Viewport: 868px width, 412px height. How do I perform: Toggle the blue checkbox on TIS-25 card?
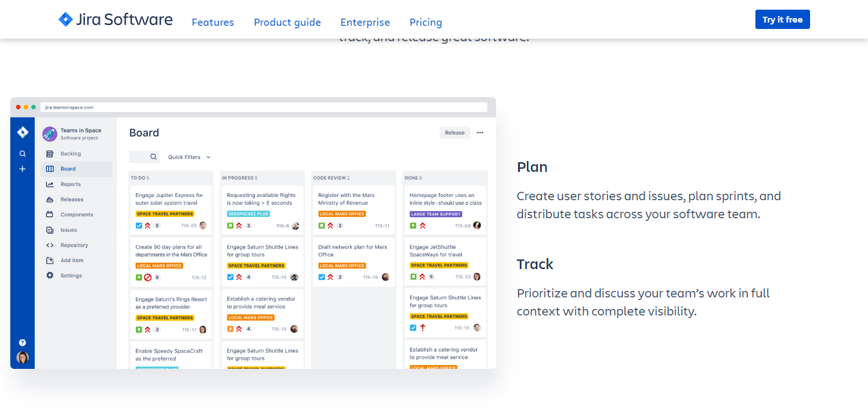point(139,225)
